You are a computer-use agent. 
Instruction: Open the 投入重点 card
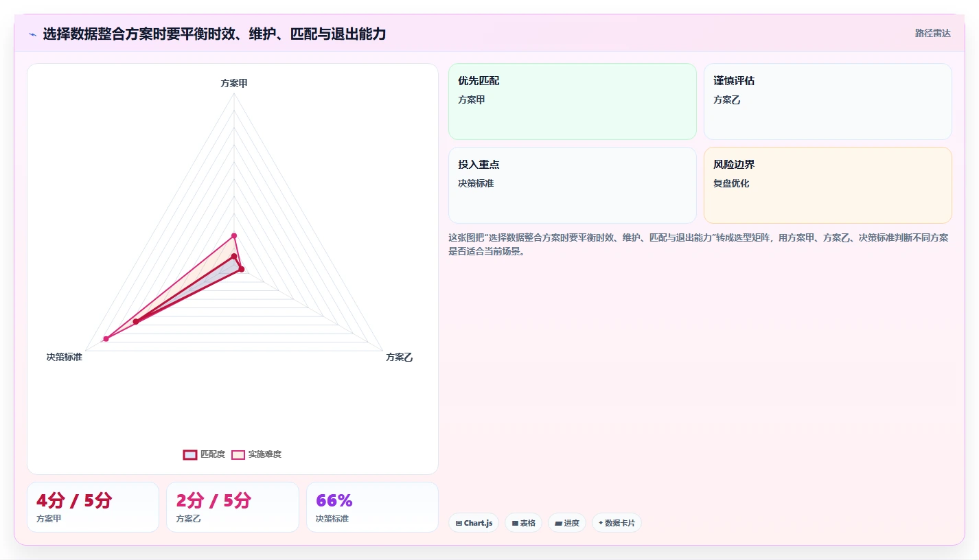573,185
